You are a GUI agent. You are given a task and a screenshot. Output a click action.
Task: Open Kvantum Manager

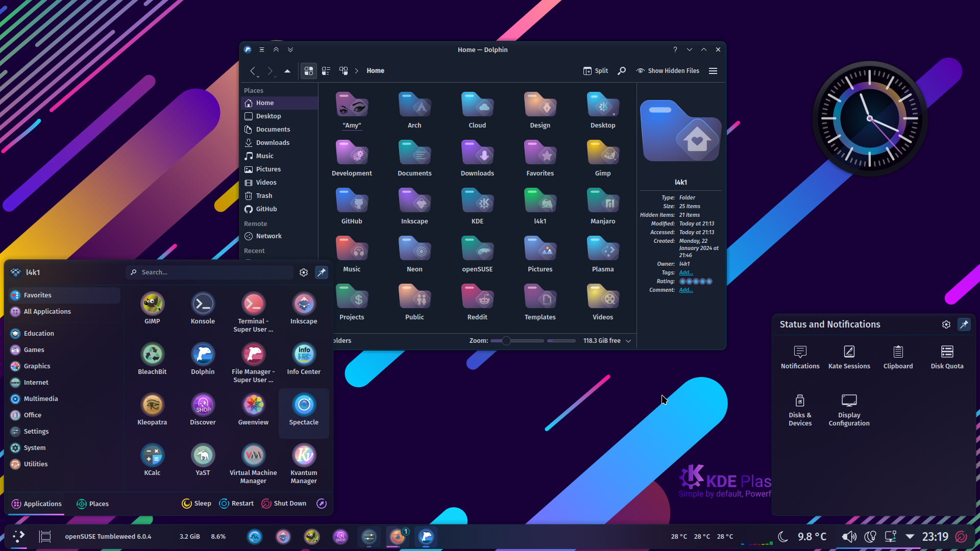pos(304,463)
